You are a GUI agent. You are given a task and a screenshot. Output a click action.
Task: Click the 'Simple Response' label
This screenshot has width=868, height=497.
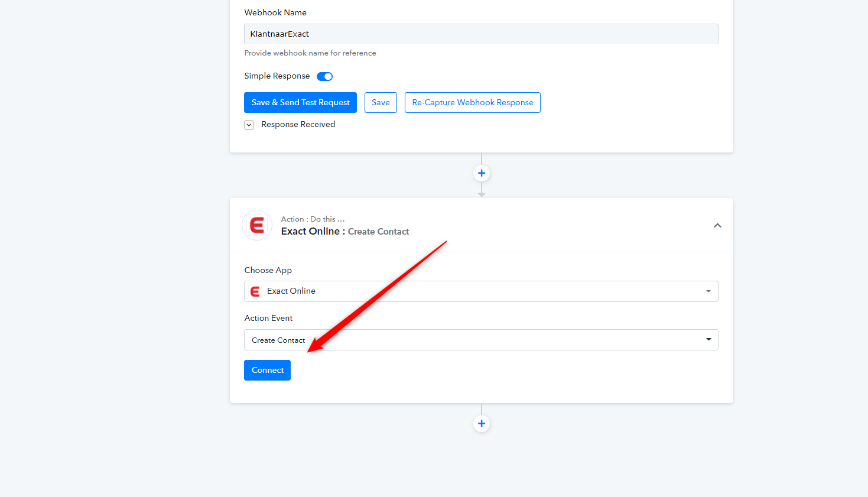click(277, 76)
